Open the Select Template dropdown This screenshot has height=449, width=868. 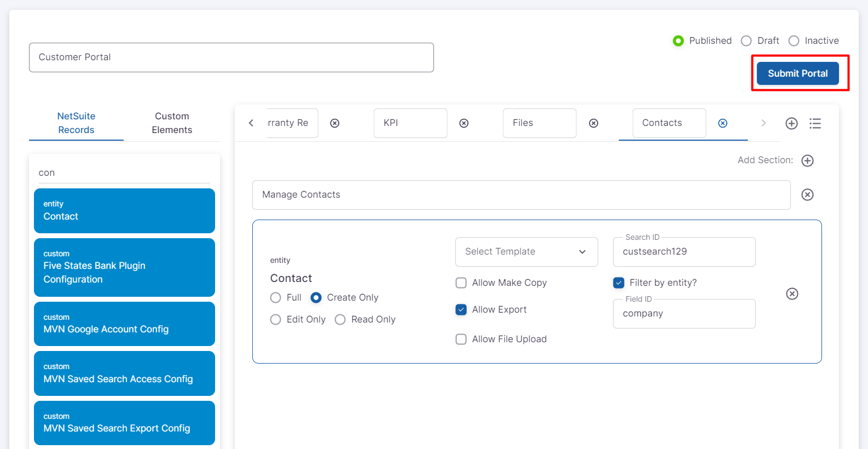coord(526,252)
